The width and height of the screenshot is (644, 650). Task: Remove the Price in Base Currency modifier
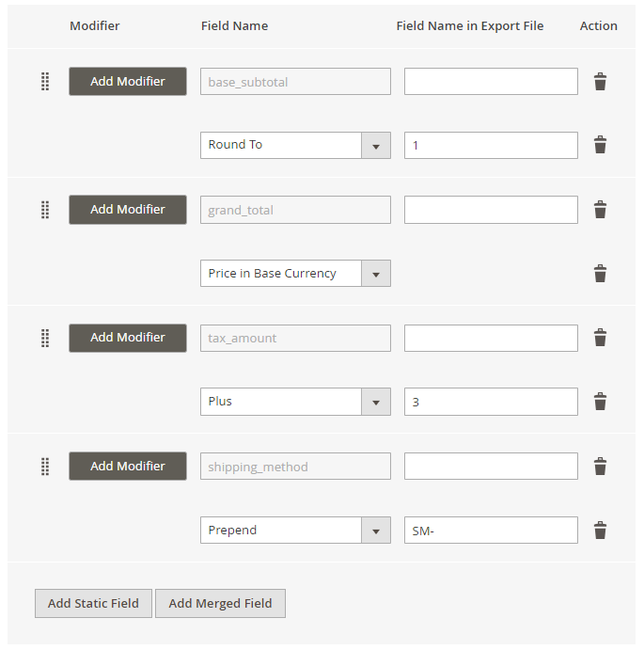[600, 273]
